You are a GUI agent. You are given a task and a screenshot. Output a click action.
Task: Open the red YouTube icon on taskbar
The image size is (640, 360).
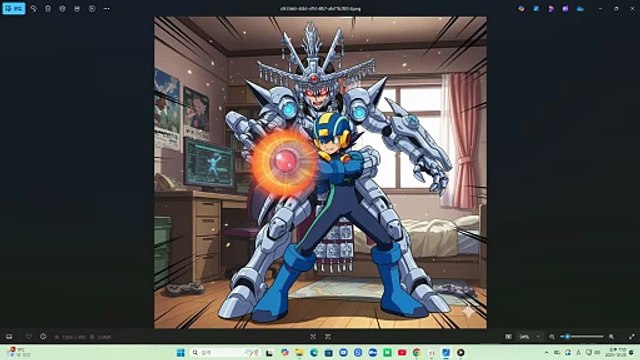point(402,353)
